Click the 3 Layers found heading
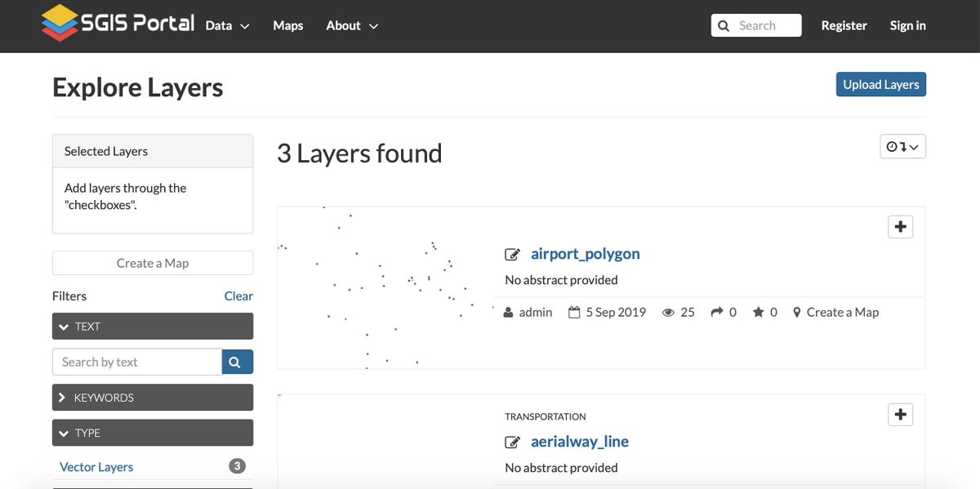The height and width of the screenshot is (489, 980). [359, 153]
